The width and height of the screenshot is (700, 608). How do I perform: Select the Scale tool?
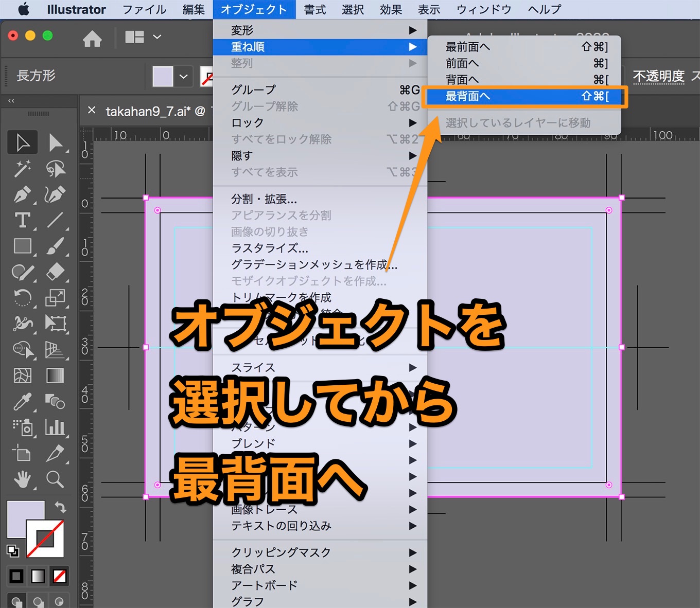(x=55, y=297)
